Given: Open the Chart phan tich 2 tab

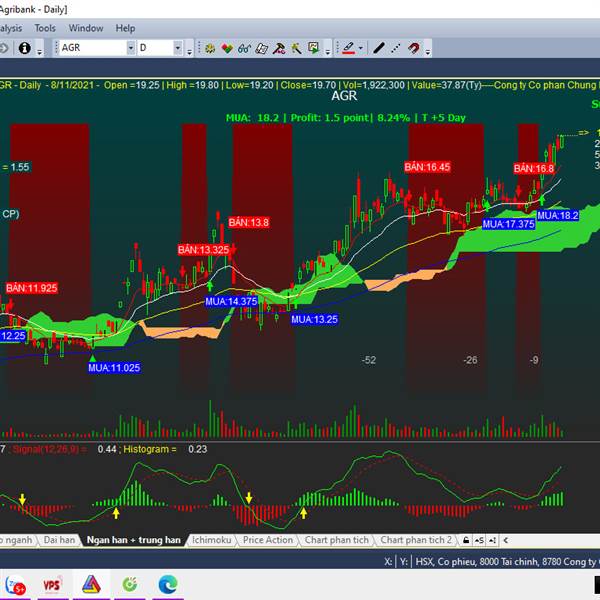Looking at the screenshot, I should 416,540.
